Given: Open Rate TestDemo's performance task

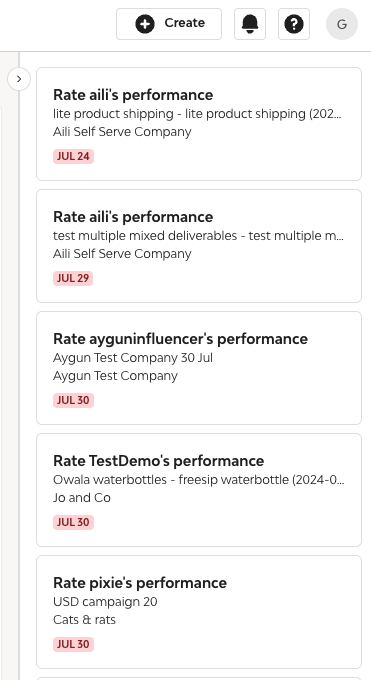Looking at the screenshot, I should (x=199, y=490).
